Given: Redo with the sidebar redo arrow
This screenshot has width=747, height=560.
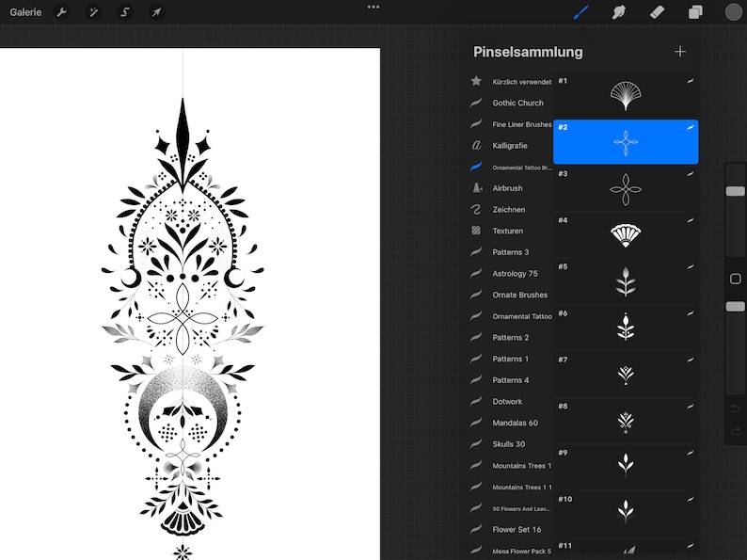Looking at the screenshot, I should (735, 432).
